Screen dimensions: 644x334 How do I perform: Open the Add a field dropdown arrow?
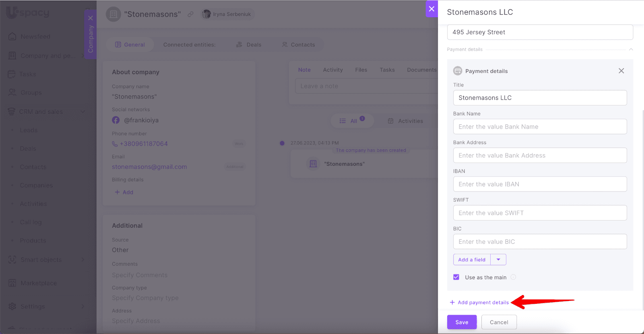coord(498,260)
